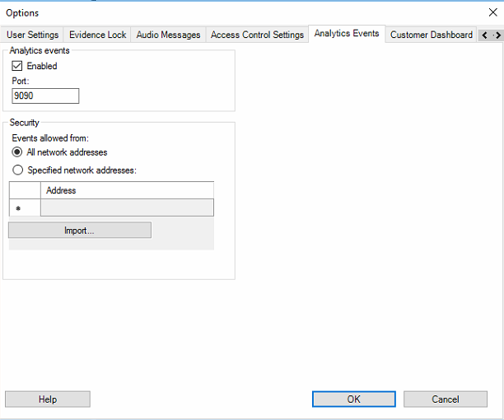Confirm settings with the OK button
Viewport: 504px width, 420px height.
tap(353, 399)
